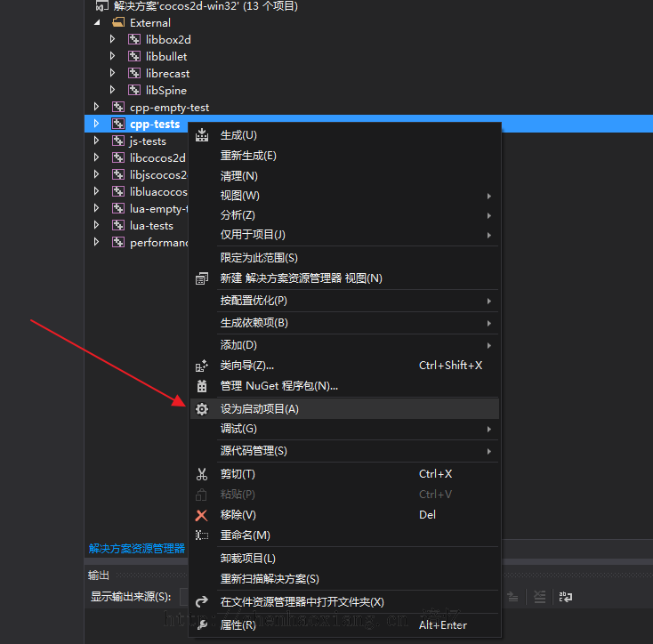653x644 pixels.
Task: Expand the cpp-empty-test project node
Action: coord(97,107)
